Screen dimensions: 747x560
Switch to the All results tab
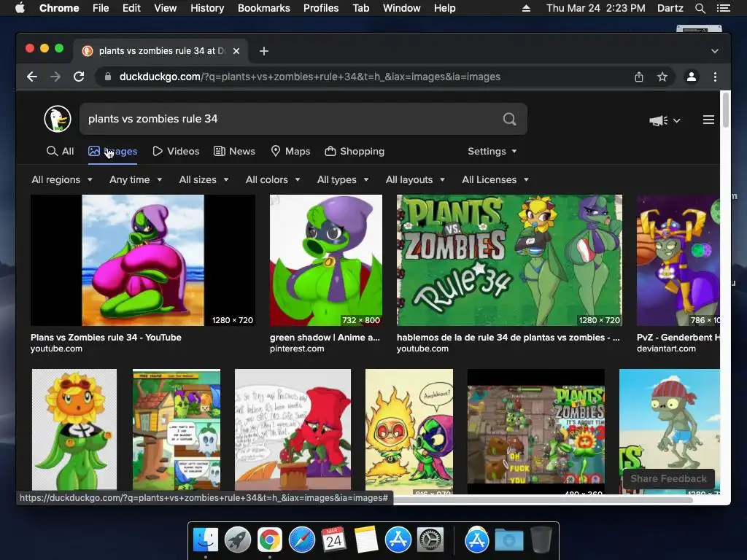click(61, 152)
